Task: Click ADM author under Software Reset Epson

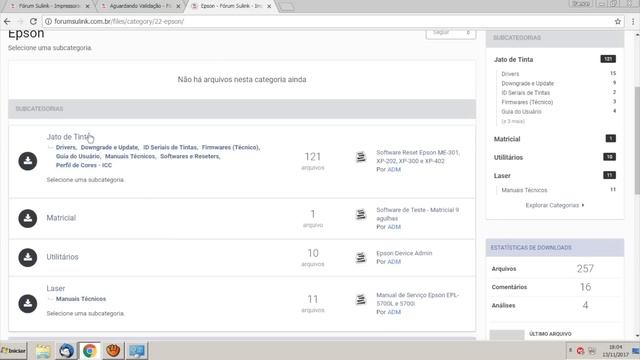Action: pyautogui.click(x=394, y=169)
